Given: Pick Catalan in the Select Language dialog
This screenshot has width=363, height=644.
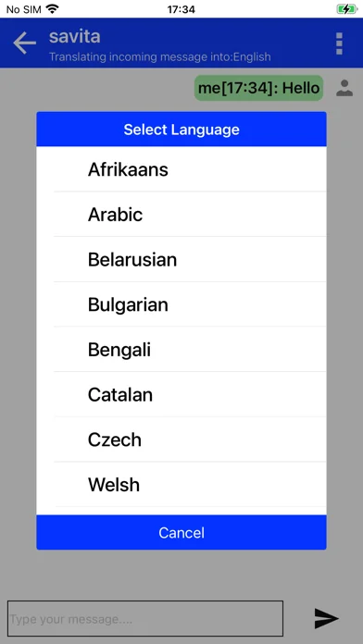Looking at the screenshot, I should 181,395.
